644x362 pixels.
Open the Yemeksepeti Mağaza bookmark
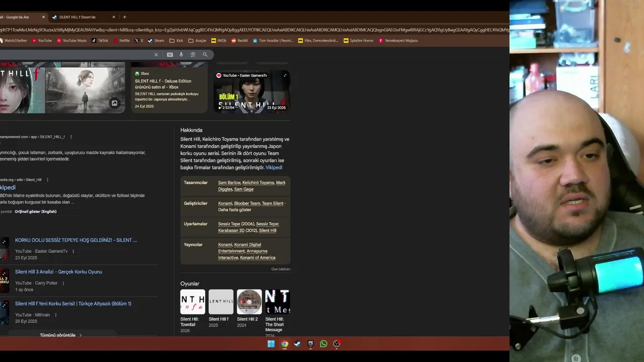(398, 40)
